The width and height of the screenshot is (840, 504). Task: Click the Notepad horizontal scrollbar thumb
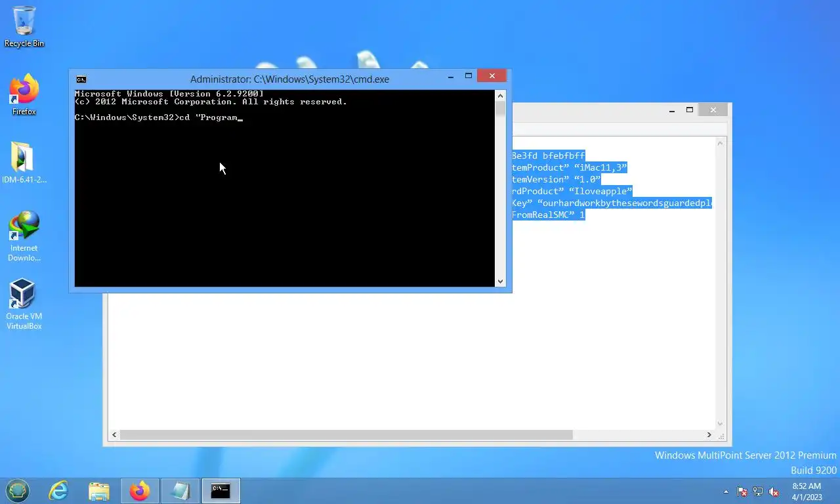click(x=346, y=435)
